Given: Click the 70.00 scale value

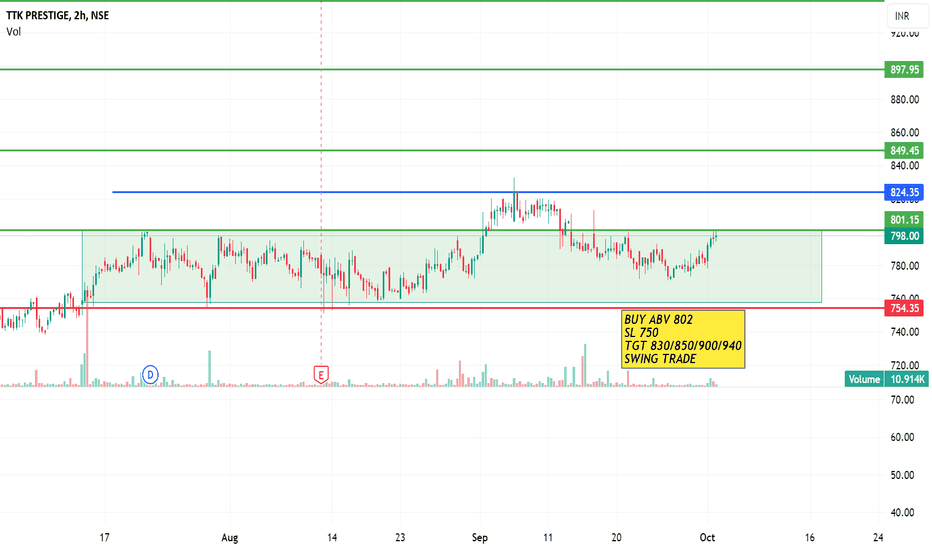Looking at the screenshot, I should coord(902,400).
